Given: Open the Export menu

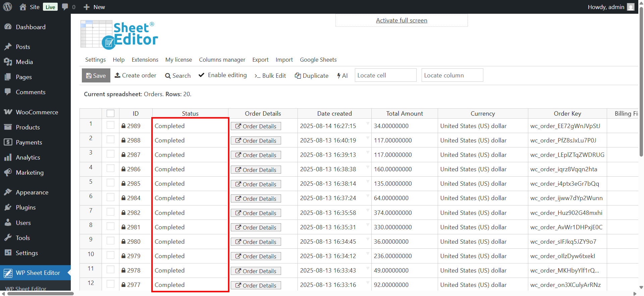Looking at the screenshot, I should click(260, 60).
